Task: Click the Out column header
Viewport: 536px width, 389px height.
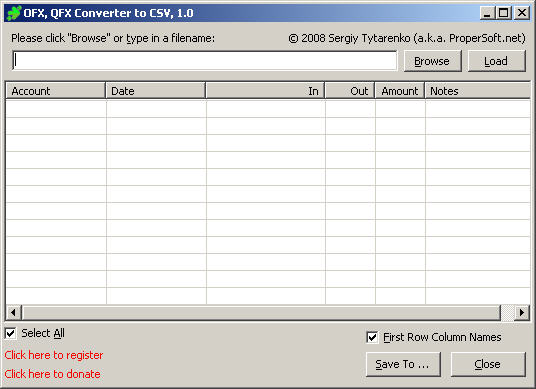Action: point(350,91)
